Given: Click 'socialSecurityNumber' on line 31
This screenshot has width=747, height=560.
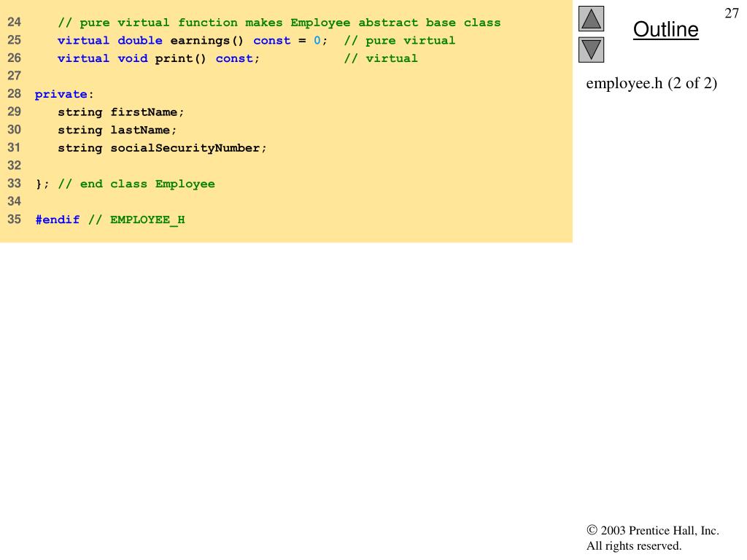Looking at the screenshot, I should [185, 148].
